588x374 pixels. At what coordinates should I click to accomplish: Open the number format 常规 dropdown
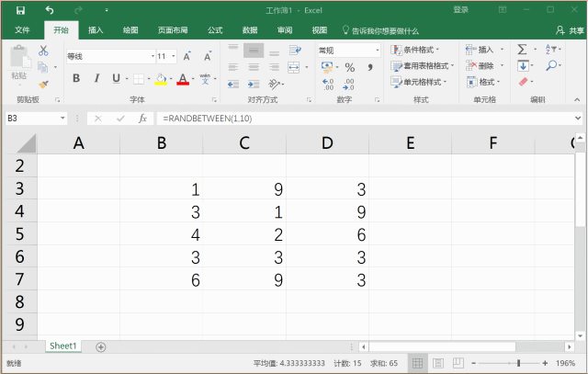click(x=377, y=51)
